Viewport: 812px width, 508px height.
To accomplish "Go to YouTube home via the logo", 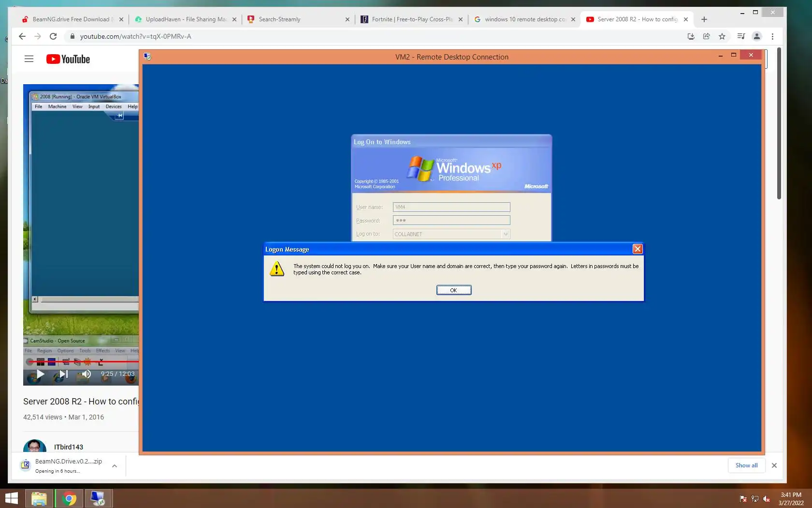I will click(68, 59).
